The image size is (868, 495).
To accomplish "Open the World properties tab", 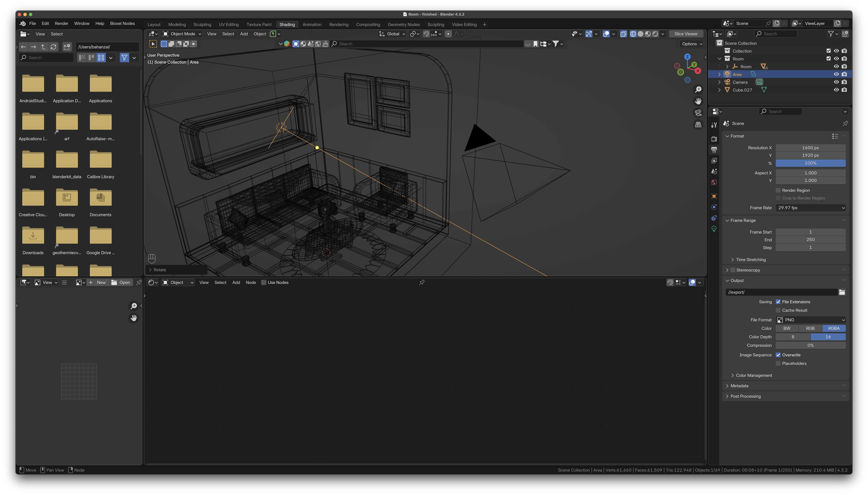I will (714, 183).
